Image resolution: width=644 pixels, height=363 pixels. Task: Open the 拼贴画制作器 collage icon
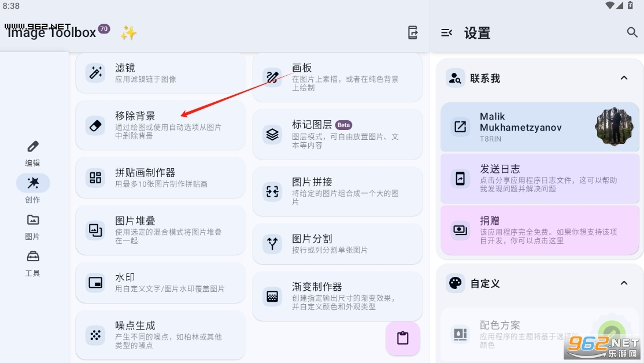coord(95,177)
